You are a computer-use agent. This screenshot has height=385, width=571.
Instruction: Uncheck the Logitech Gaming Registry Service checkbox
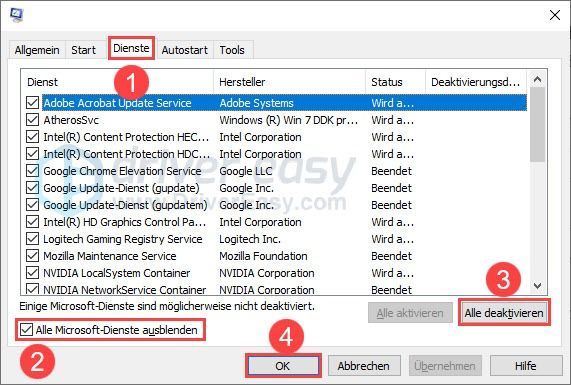(32, 239)
